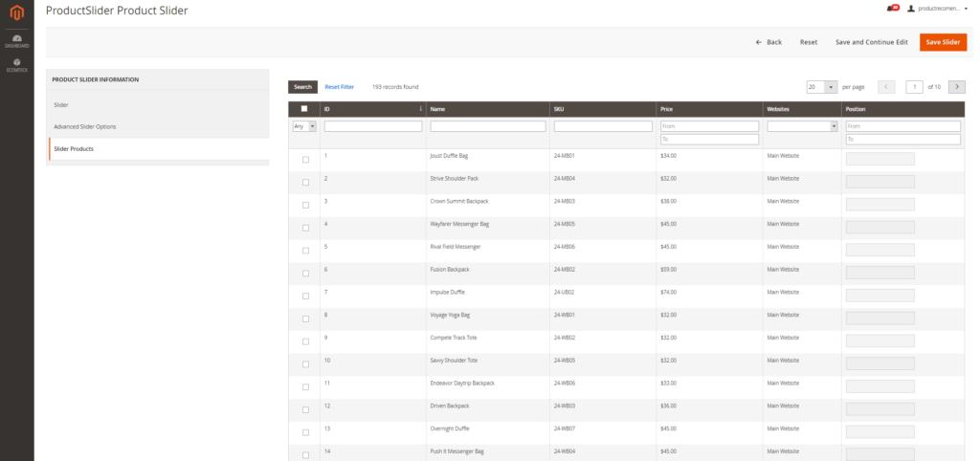Check the box for Joust Duffle Bag
Image resolution: width=980 pixels, height=461 pixels.
point(305,160)
